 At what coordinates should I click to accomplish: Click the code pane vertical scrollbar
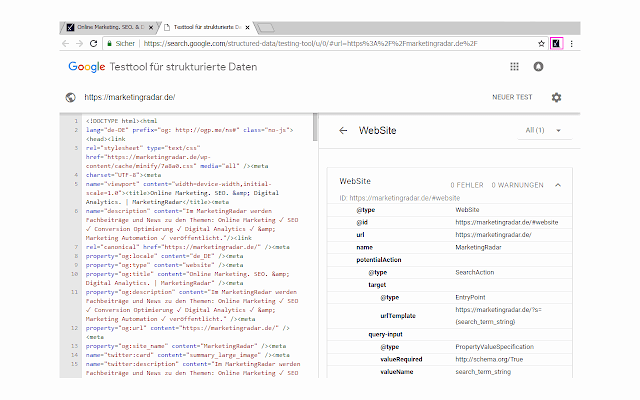[315, 127]
